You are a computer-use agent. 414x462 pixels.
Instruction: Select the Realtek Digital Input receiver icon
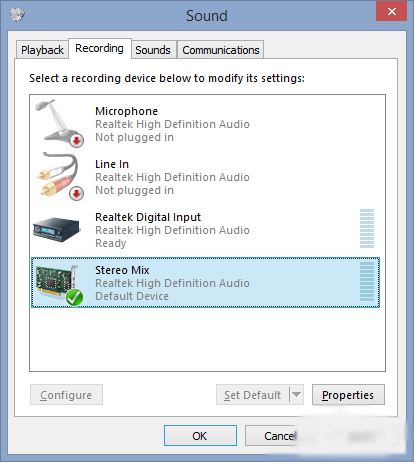57,229
